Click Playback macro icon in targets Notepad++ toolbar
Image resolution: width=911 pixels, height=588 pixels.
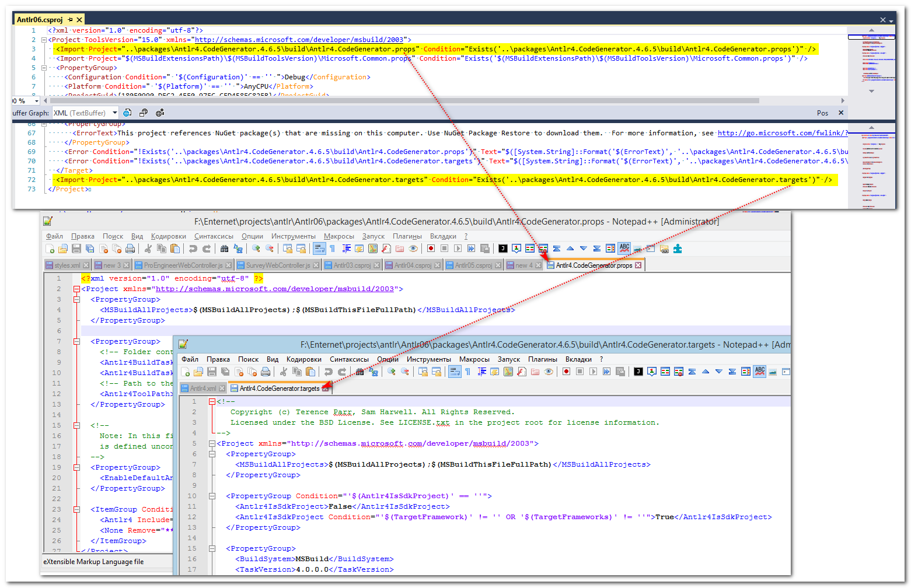click(593, 372)
